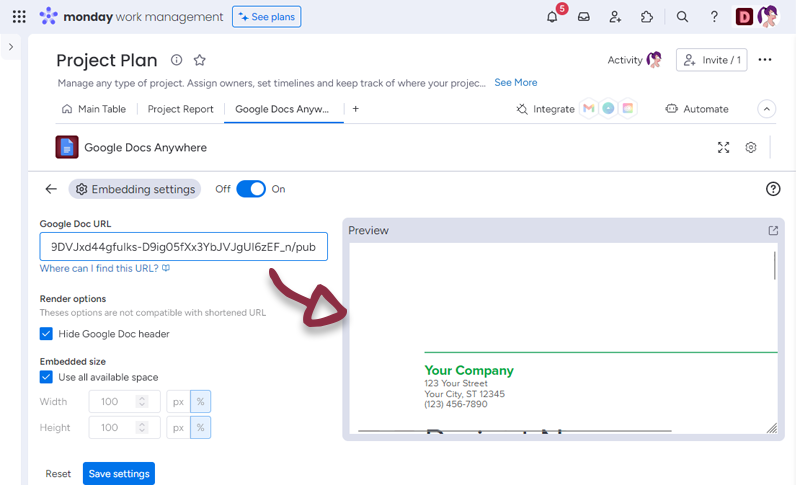Image resolution: width=800 pixels, height=485 pixels.
Task: Star the Project Plan board as favorite
Action: pos(200,61)
